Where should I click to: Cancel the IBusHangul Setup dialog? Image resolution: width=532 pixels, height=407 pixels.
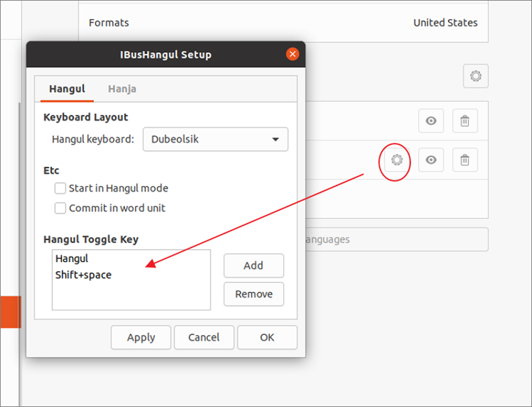(x=204, y=337)
